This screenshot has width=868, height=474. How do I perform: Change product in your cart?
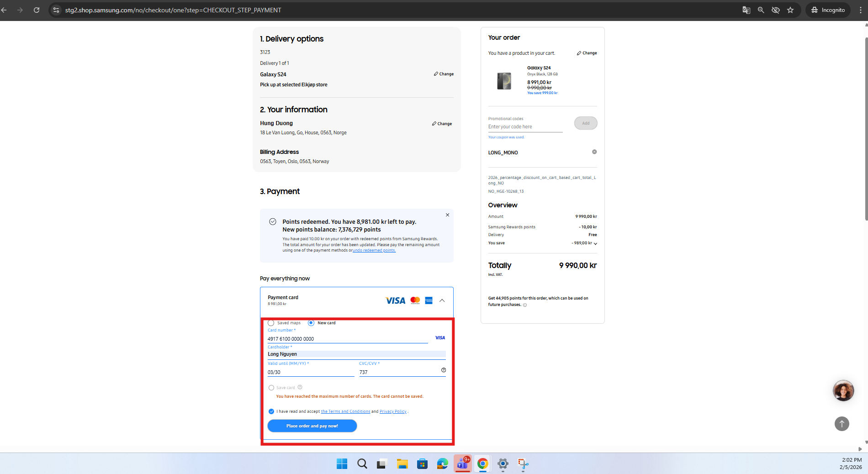point(587,53)
